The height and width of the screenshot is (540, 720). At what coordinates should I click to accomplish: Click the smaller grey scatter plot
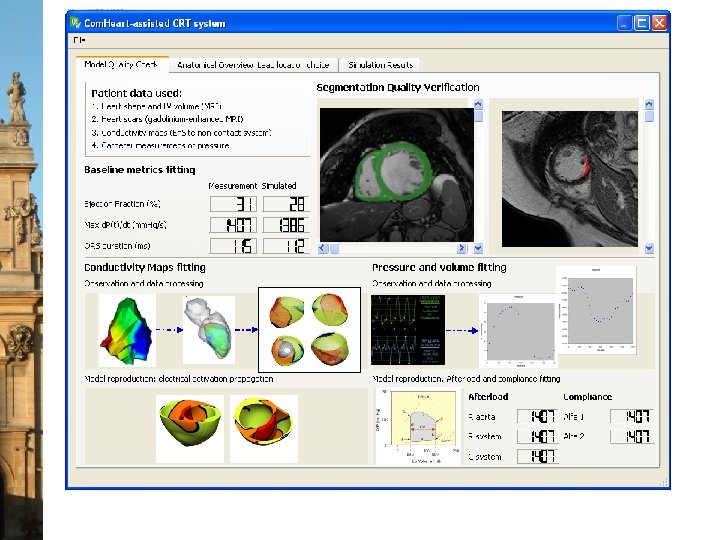pos(518,331)
